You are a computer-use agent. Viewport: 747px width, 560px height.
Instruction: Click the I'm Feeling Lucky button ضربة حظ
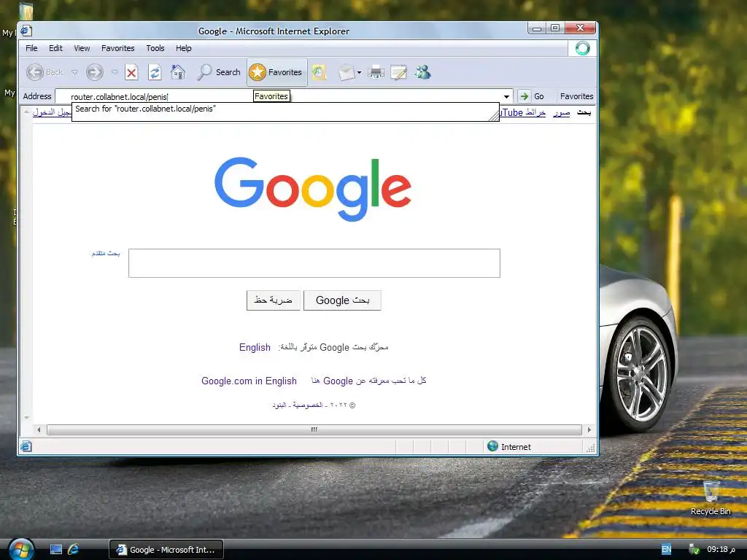pos(273,300)
